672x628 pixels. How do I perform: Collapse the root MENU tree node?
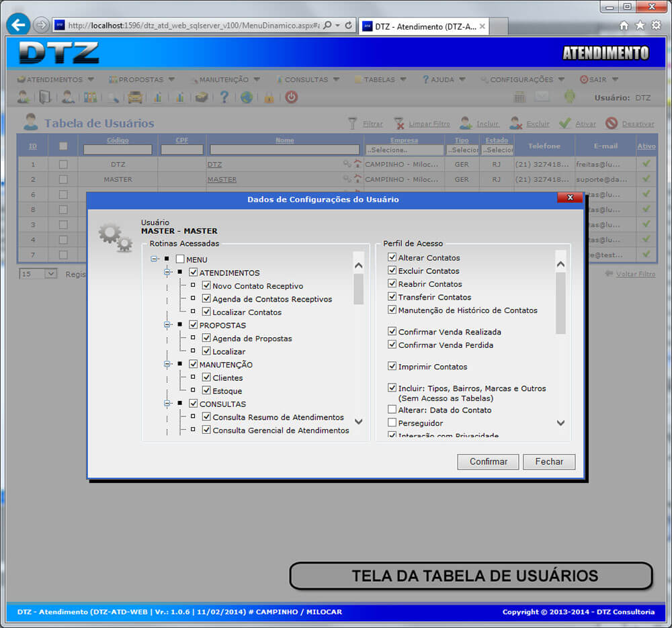tap(155, 259)
